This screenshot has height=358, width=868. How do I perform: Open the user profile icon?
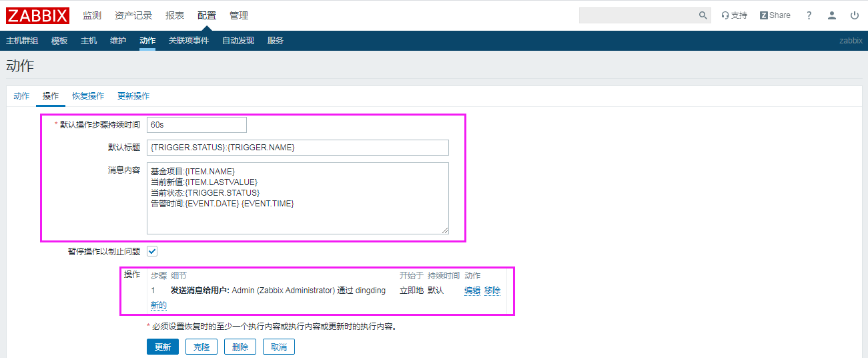[x=832, y=15]
